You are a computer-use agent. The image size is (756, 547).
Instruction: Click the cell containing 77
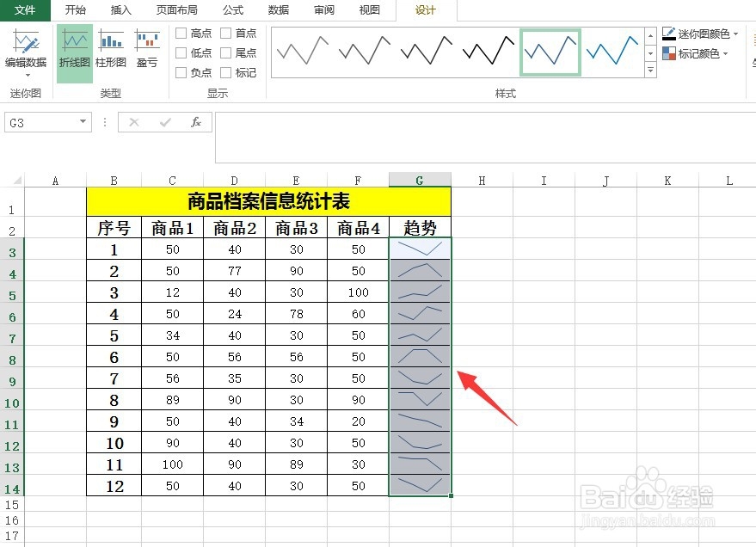click(x=234, y=271)
